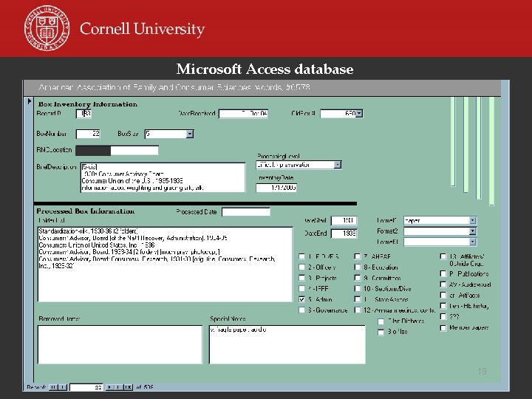Tick the Ellen Richards checkbox
The width and height of the screenshot is (532, 399).
(x=381, y=321)
